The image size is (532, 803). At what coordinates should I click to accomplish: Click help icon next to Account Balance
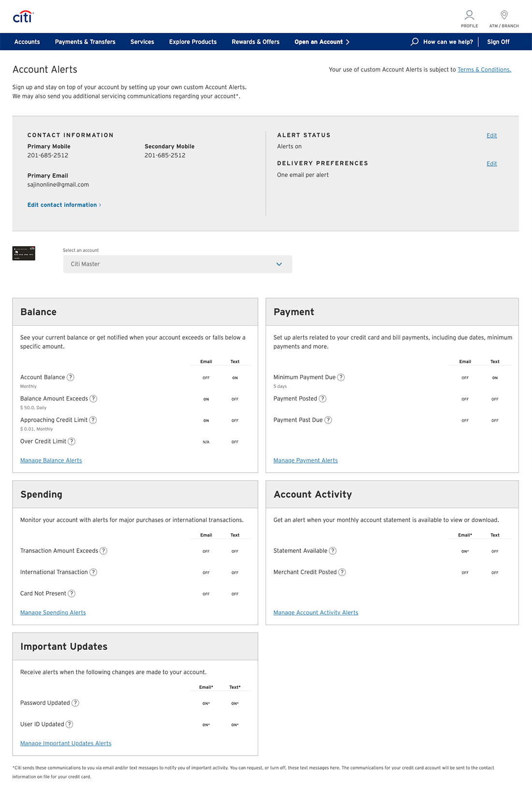coord(71,377)
